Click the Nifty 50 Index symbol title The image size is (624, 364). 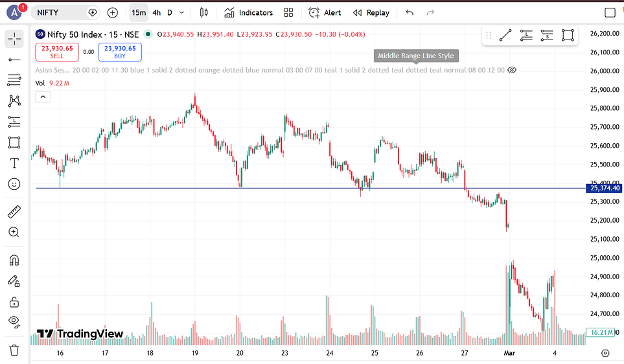(x=93, y=34)
